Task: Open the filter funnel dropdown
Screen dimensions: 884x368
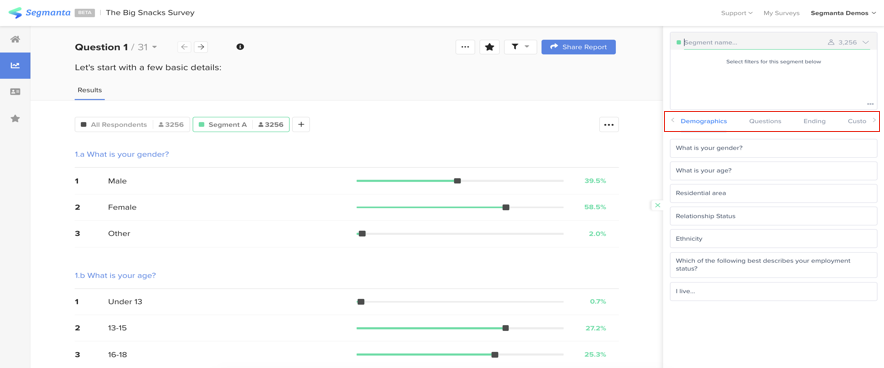Action: (x=520, y=47)
